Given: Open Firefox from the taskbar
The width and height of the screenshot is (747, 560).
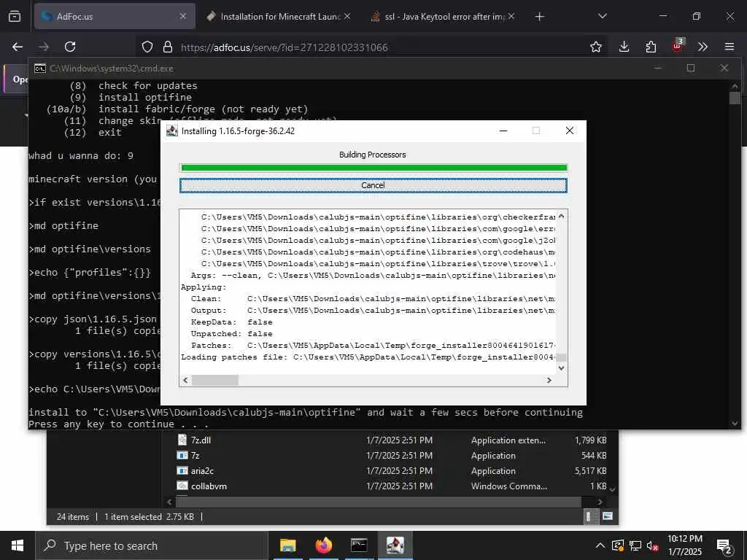Looking at the screenshot, I should pos(323,545).
